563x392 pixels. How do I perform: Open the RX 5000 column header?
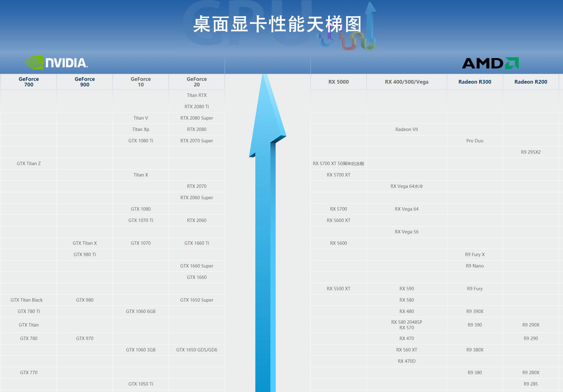[338, 82]
